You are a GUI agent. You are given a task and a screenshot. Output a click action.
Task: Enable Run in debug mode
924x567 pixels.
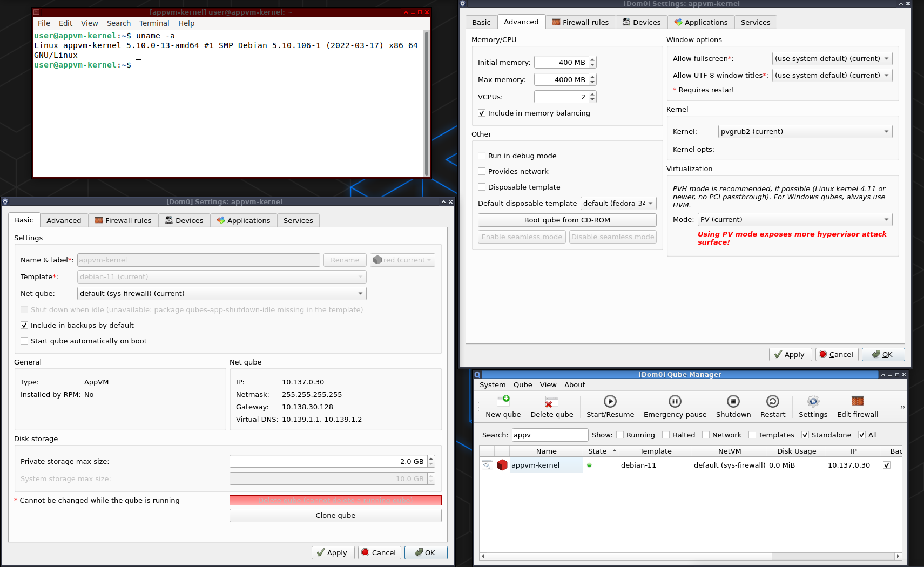pyautogui.click(x=482, y=156)
